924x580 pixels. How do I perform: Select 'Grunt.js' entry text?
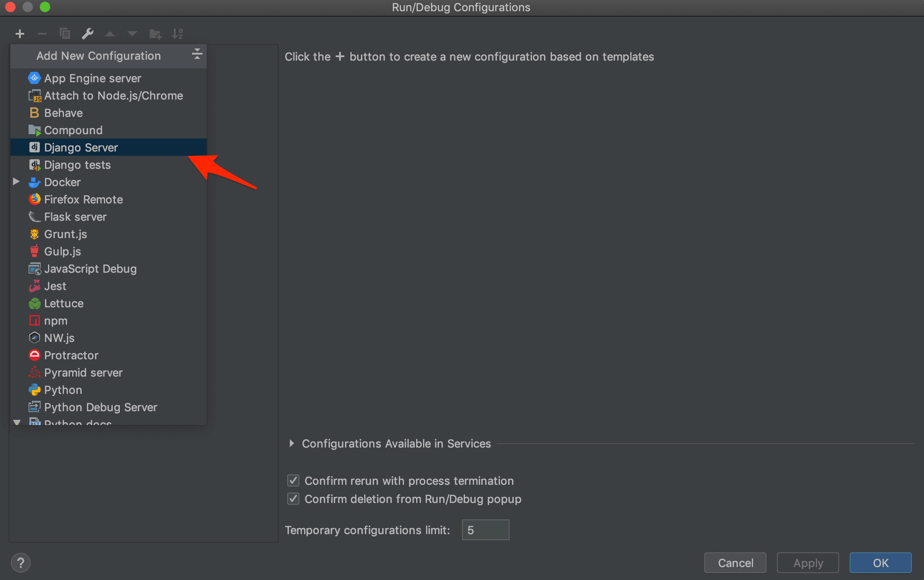(x=66, y=234)
